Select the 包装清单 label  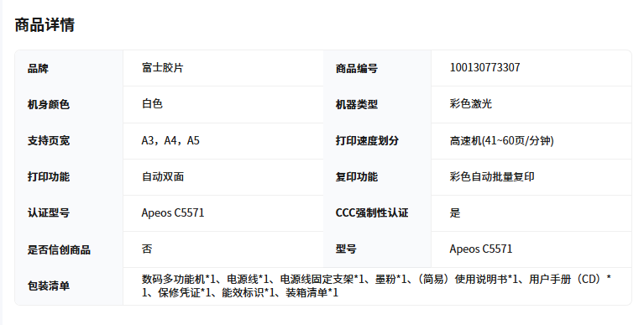(x=49, y=286)
